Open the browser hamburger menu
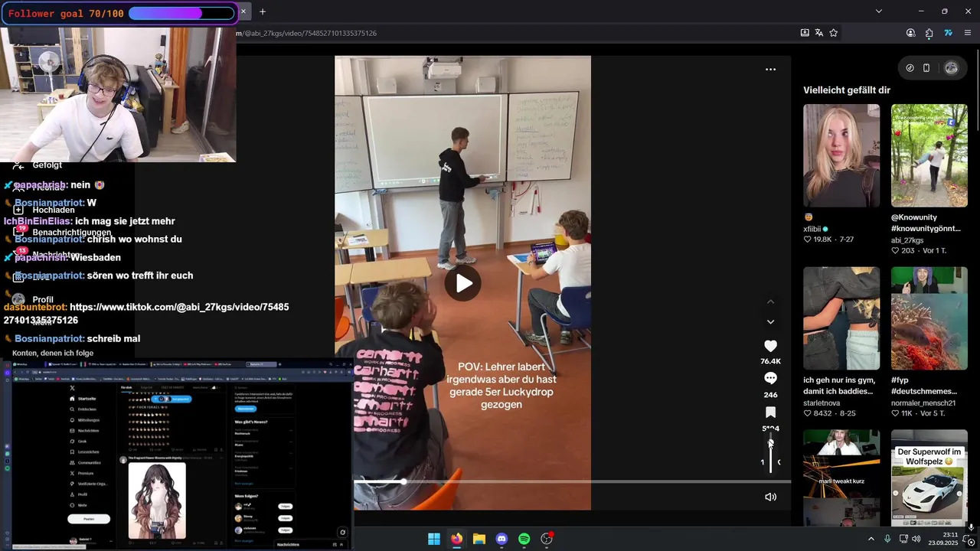 pyautogui.click(x=968, y=33)
